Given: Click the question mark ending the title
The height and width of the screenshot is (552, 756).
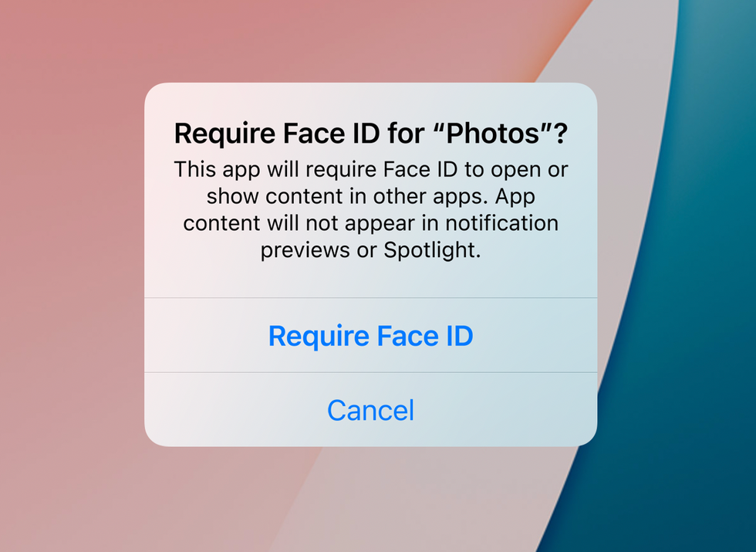Looking at the screenshot, I should [x=561, y=133].
